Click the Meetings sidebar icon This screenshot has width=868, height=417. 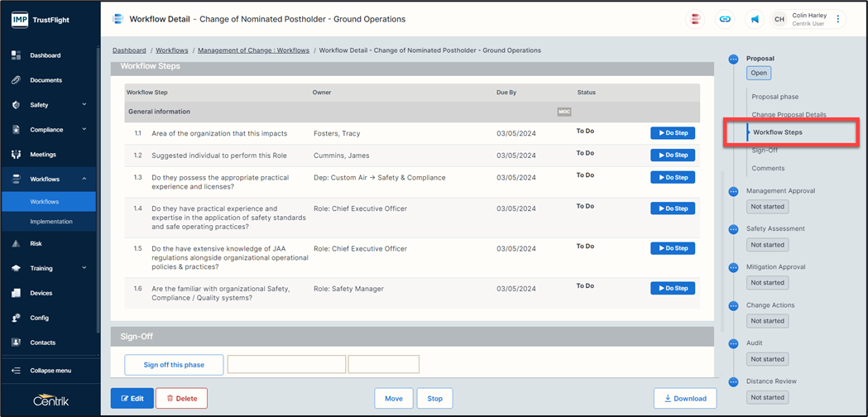tap(16, 155)
